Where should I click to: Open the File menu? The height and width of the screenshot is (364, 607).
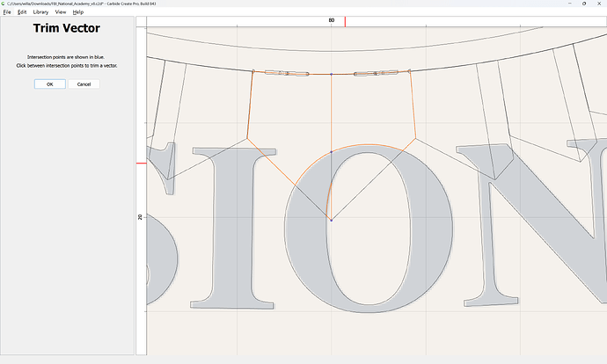point(7,12)
